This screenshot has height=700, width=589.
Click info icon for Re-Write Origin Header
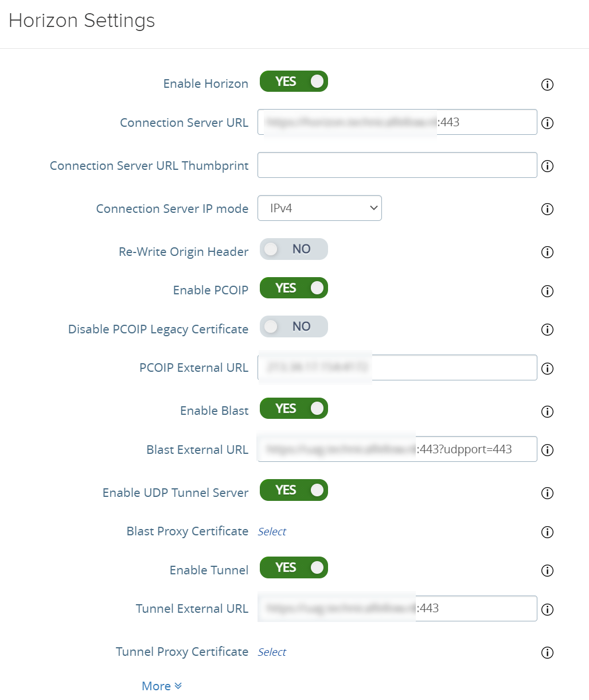[547, 252]
